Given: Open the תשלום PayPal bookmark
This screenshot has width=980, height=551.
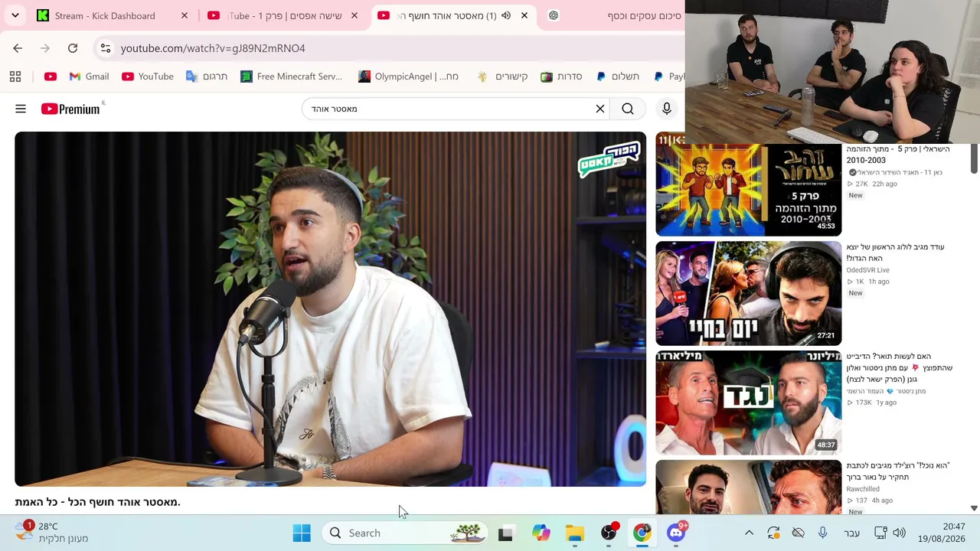Looking at the screenshot, I should (617, 77).
